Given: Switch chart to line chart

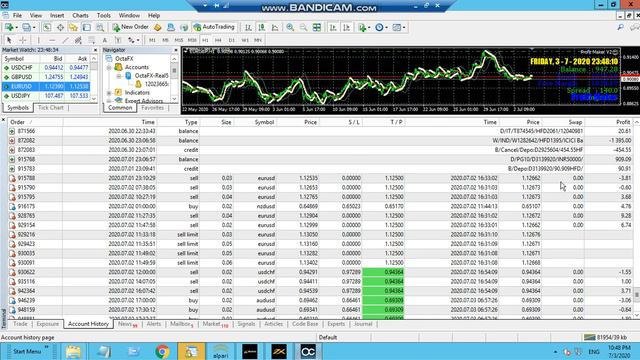Looking at the screenshot, I should (x=275, y=27).
